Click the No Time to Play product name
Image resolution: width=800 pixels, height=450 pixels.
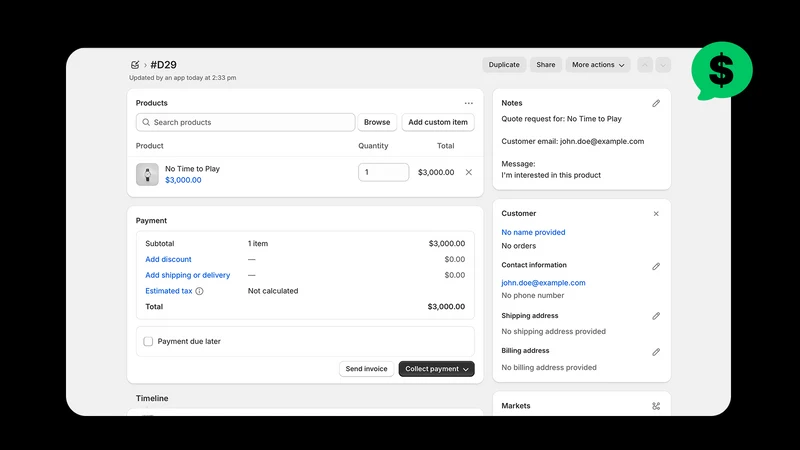pyautogui.click(x=192, y=169)
